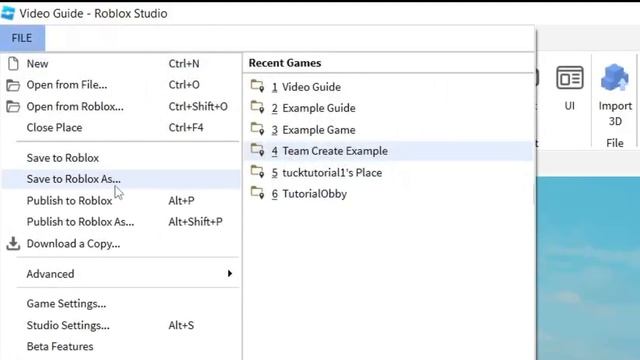Click the folder icon beside Example Guide

tap(258, 107)
